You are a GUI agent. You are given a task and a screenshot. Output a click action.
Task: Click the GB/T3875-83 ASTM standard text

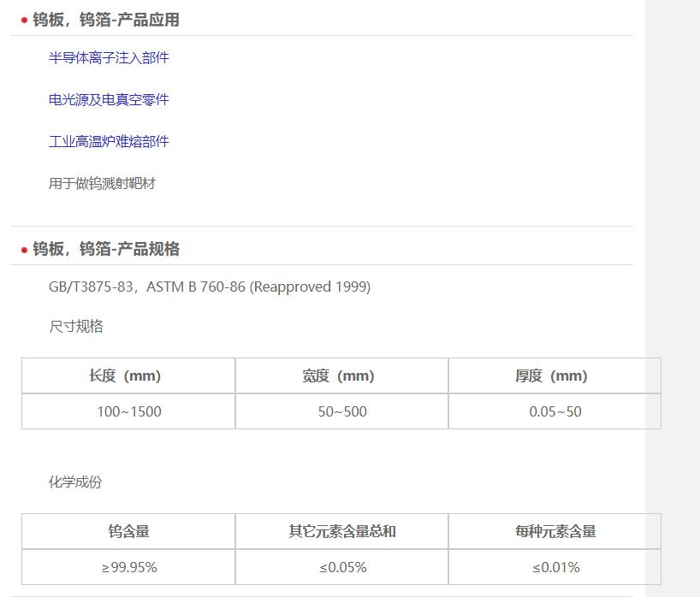coord(210,287)
